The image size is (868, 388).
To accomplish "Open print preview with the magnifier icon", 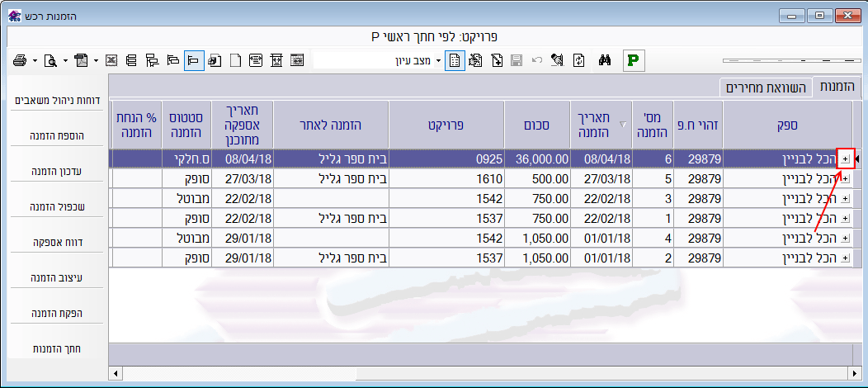I will coord(51,60).
